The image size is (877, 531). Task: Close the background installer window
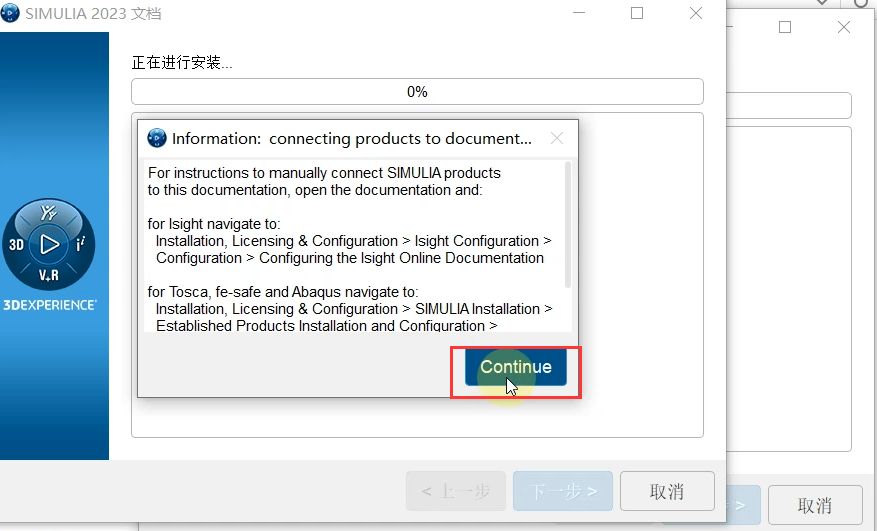tap(843, 27)
